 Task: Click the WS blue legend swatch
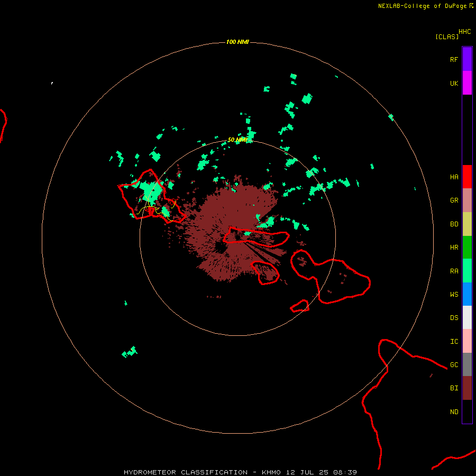[x=467, y=294]
